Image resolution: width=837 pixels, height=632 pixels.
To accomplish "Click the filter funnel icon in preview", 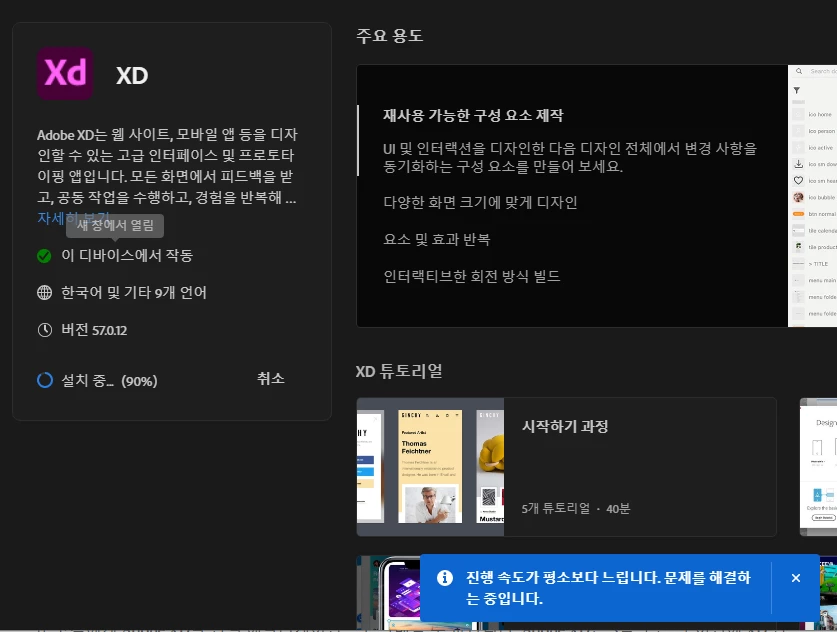I will [x=796, y=90].
